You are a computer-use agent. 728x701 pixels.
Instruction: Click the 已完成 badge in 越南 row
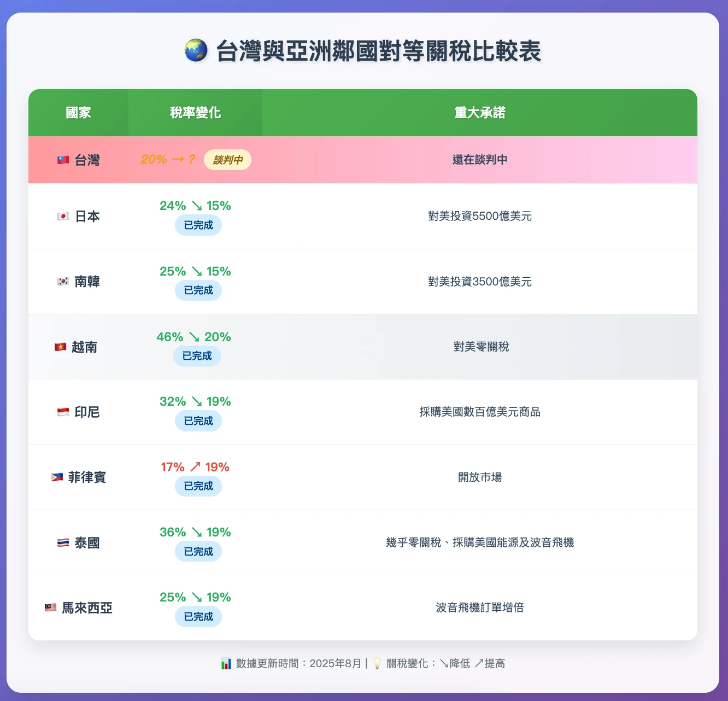tap(197, 356)
